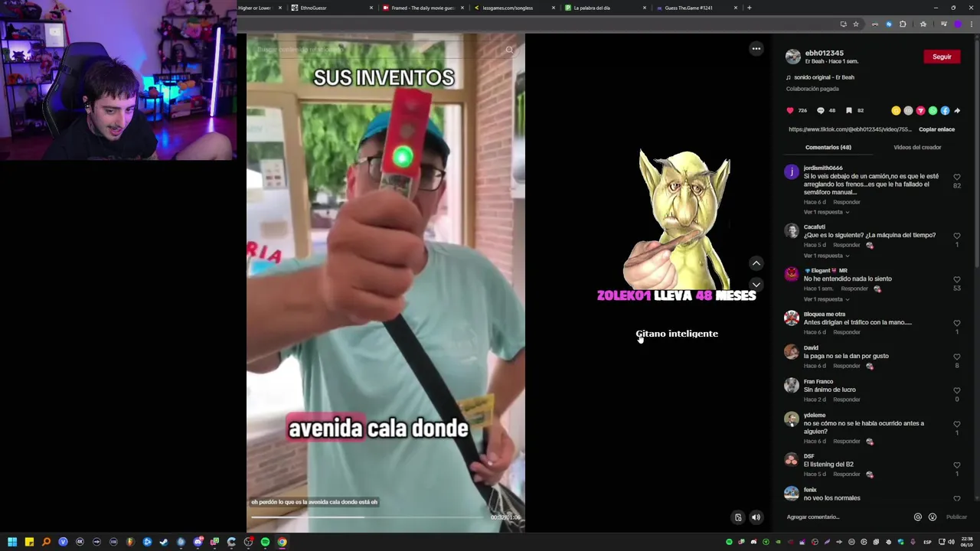
Task: Open the ebh012345 profile avatar
Action: (x=793, y=57)
